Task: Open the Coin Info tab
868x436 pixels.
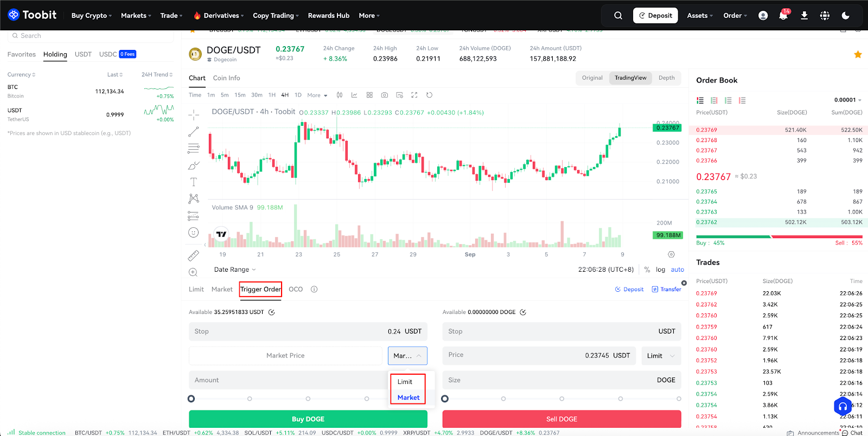Action: (x=227, y=78)
